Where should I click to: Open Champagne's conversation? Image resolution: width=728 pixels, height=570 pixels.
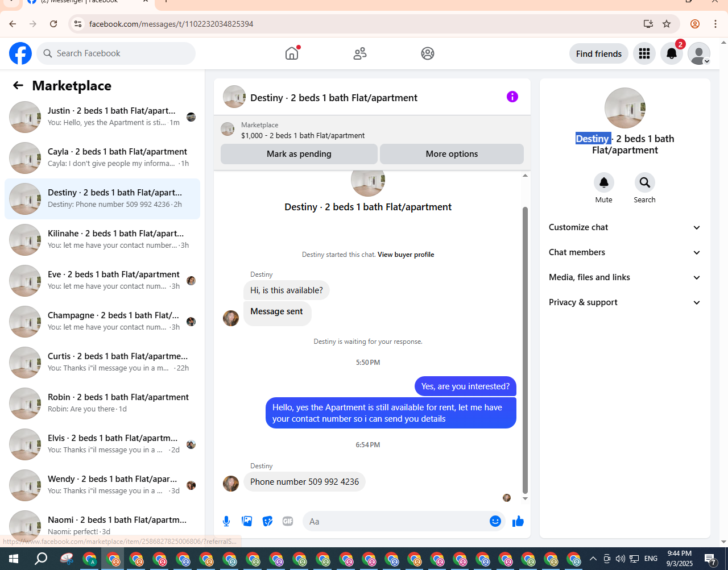(x=102, y=322)
